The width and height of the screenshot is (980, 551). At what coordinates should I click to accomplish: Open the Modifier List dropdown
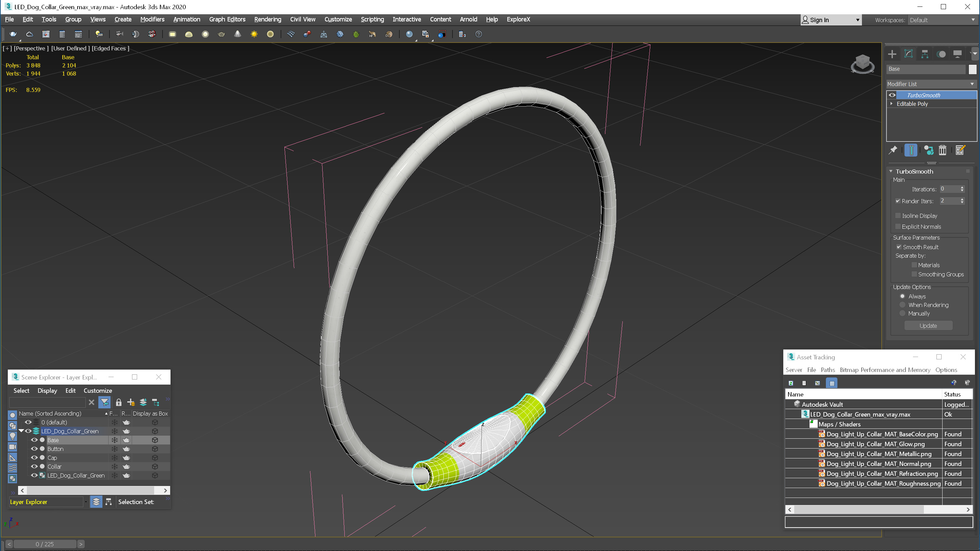click(x=931, y=84)
